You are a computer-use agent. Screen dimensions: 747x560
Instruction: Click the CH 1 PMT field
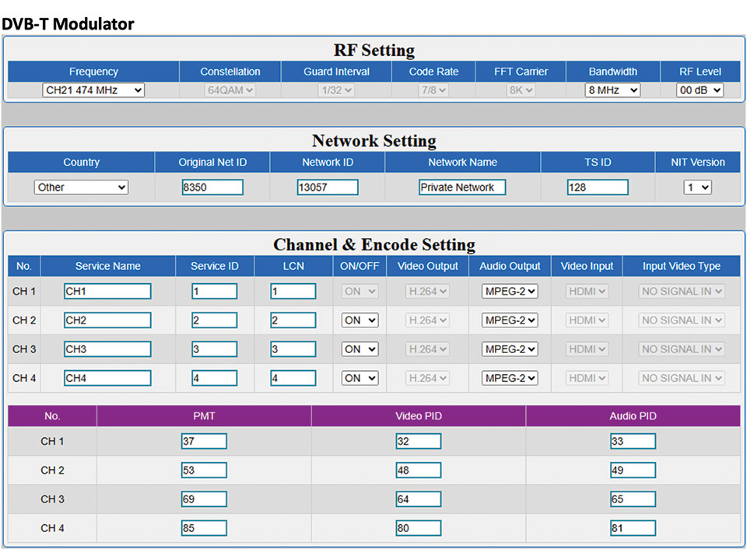coord(204,442)
